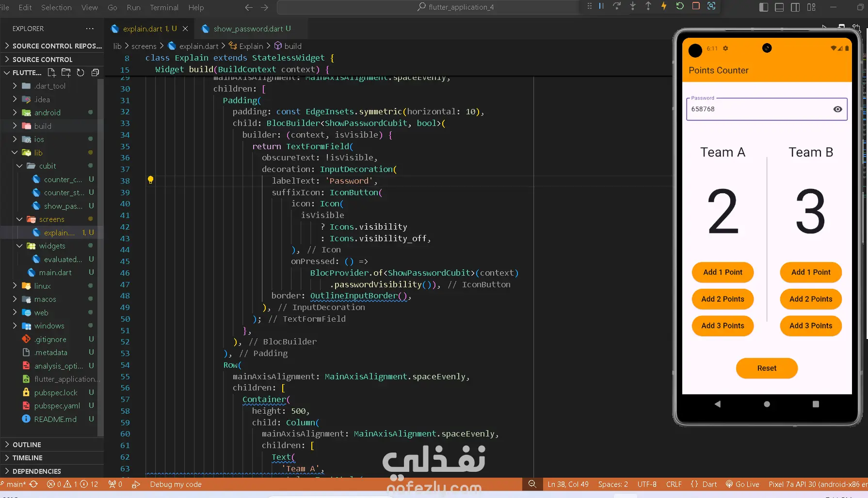Create a new file in Explorer
Image resolution: width=868 pixels, height=498 pixels.
[51, 73]
